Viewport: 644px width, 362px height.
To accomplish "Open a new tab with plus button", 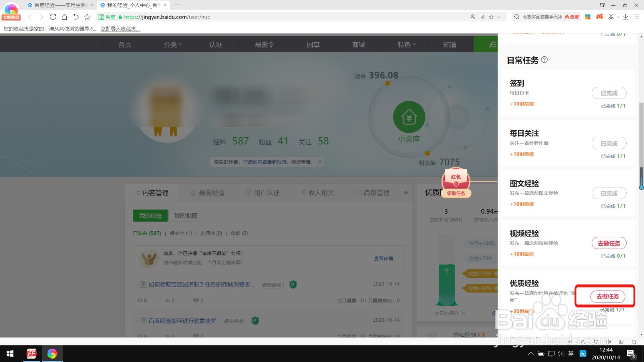I will coord(177,5).
